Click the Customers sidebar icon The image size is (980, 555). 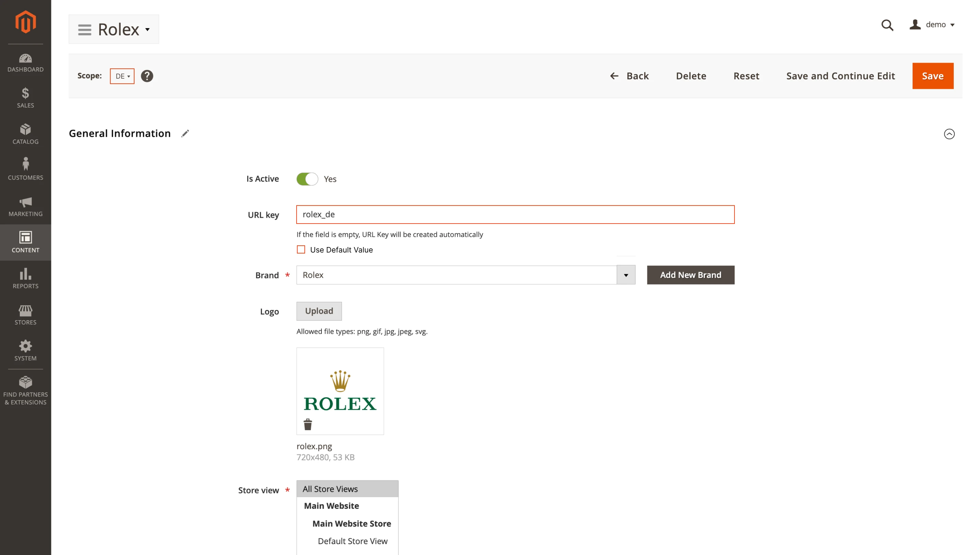point(25,169)
